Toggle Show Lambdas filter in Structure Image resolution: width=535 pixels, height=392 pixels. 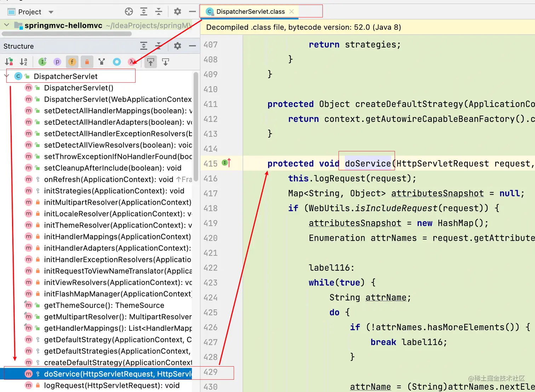click(x=132, y=62)
